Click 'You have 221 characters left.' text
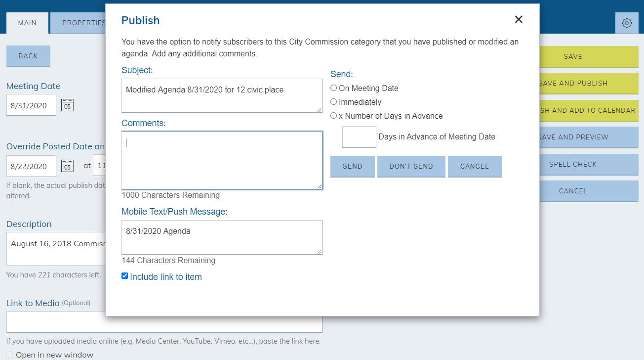 (53, 274)
